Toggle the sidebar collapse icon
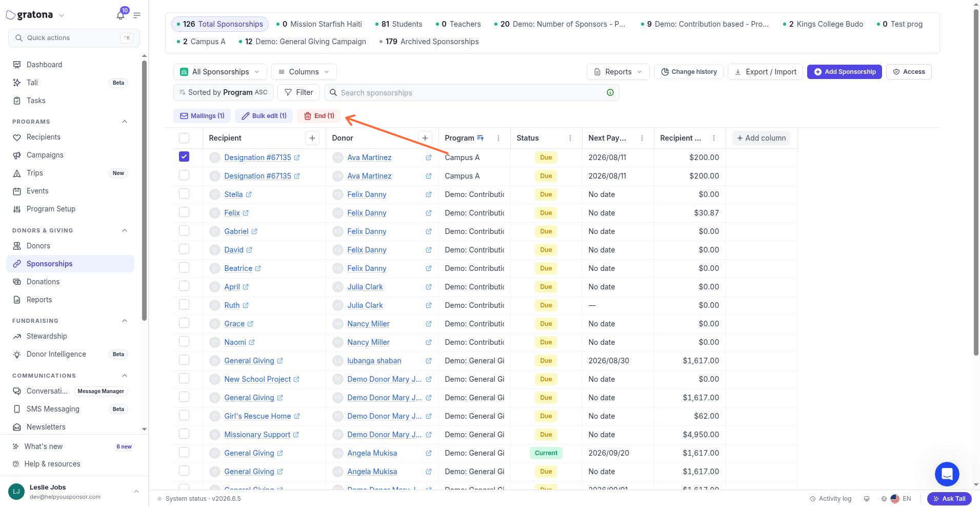Image resolution: width=980 pixels, height=507 pixels. (x=137, y=15)
